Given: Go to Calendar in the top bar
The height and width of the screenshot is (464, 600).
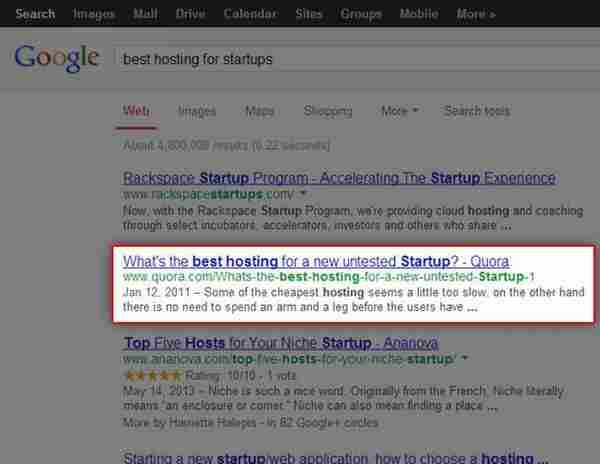Looking at the screenshot, I should coord(251,14).
